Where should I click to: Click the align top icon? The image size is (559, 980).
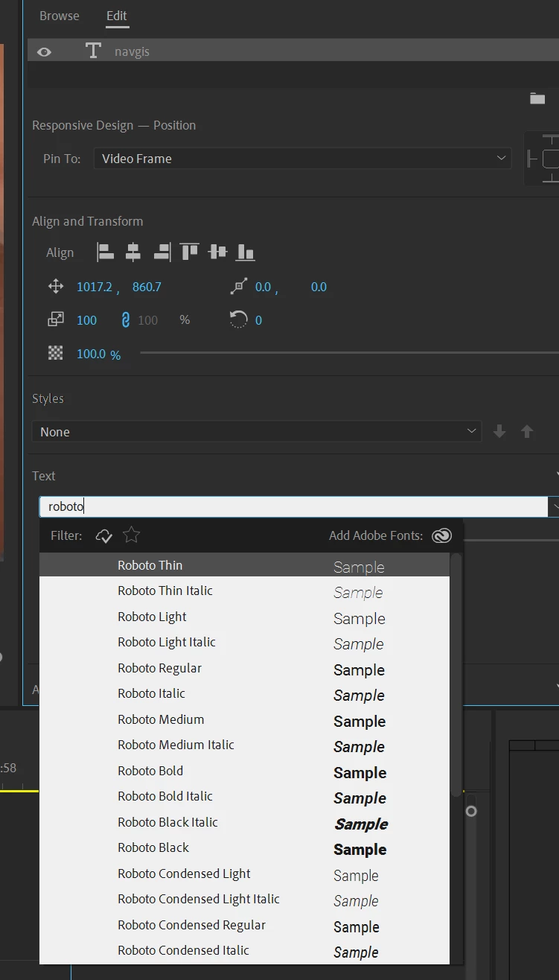[190, 252]
